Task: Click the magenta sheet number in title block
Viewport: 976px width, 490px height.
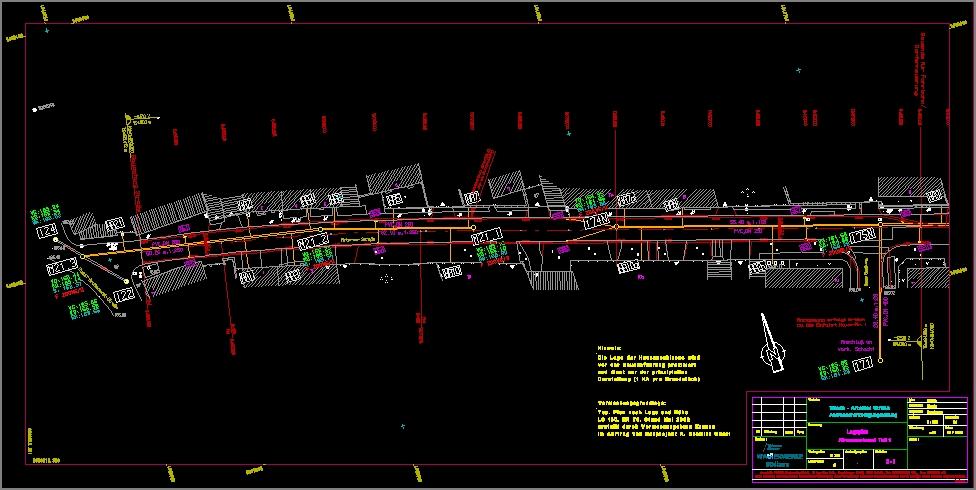Action: coord(889,463)
